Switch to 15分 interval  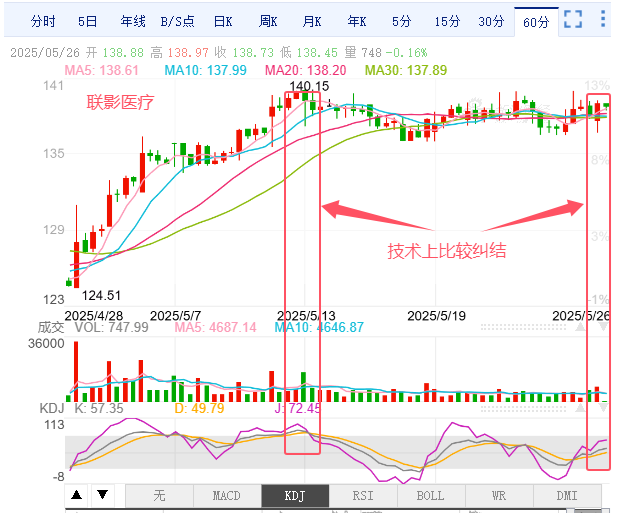click(x=447, y=21)
